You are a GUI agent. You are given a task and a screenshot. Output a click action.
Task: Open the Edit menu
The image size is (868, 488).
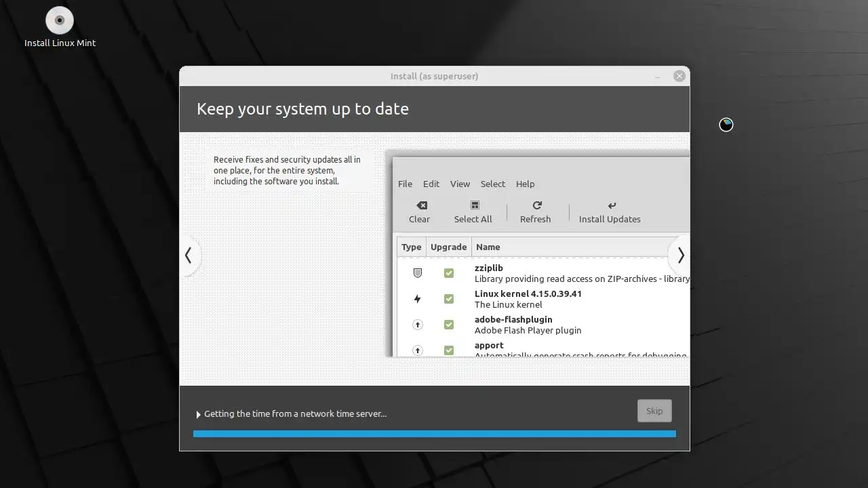point(431,184)
